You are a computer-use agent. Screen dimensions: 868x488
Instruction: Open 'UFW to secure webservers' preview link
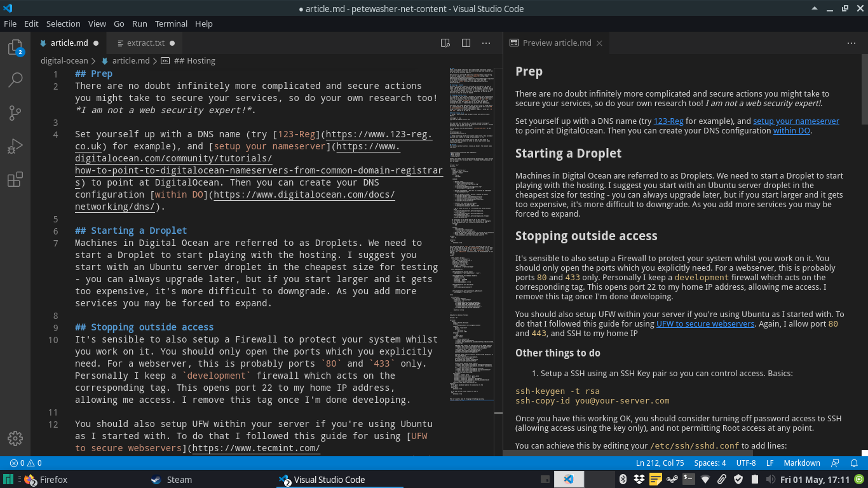tap(705, 323)
